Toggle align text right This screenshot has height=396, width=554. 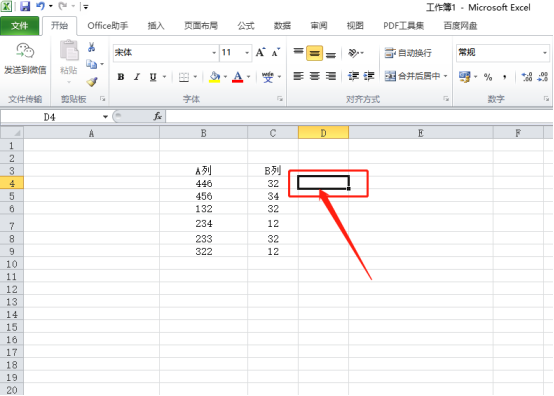[x=331, y=76]
